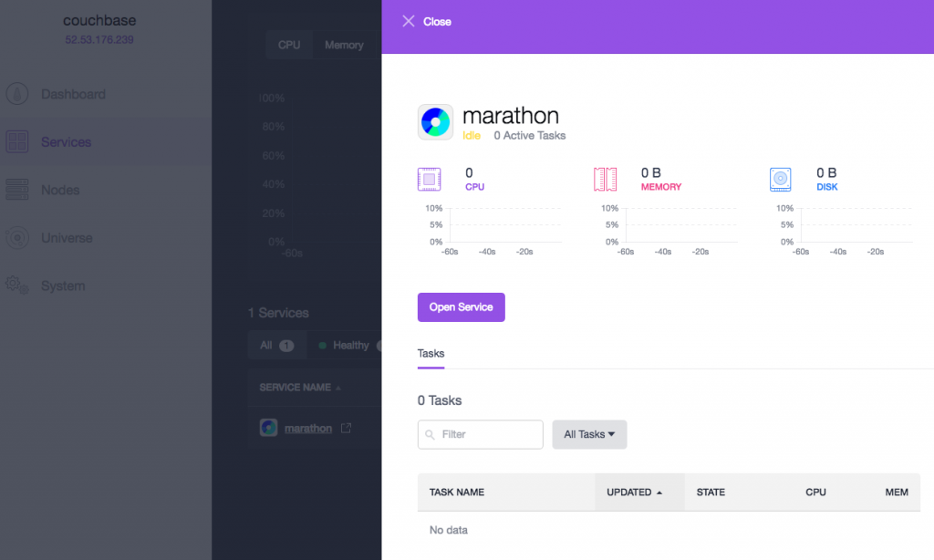Click the external link icon beside marathon
934x560 pixels.
pyautogui.click(x=346, y=428)
